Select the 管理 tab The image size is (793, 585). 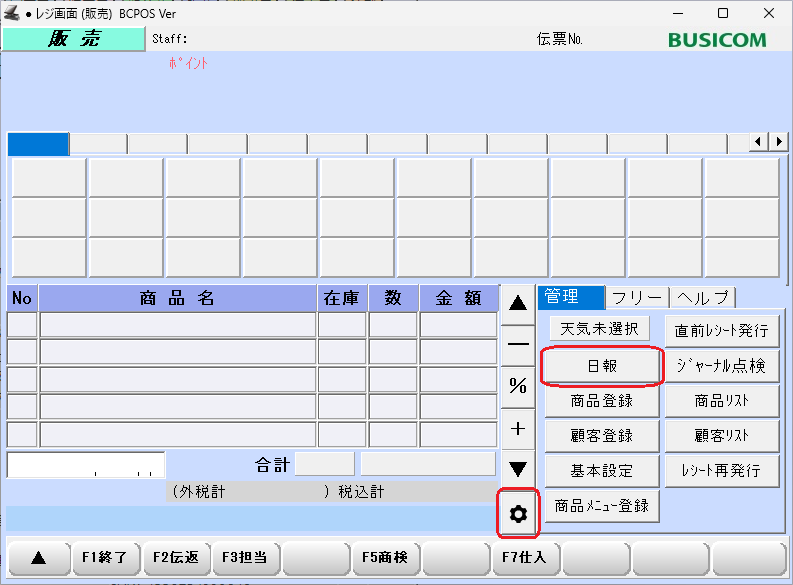[571, 297]
